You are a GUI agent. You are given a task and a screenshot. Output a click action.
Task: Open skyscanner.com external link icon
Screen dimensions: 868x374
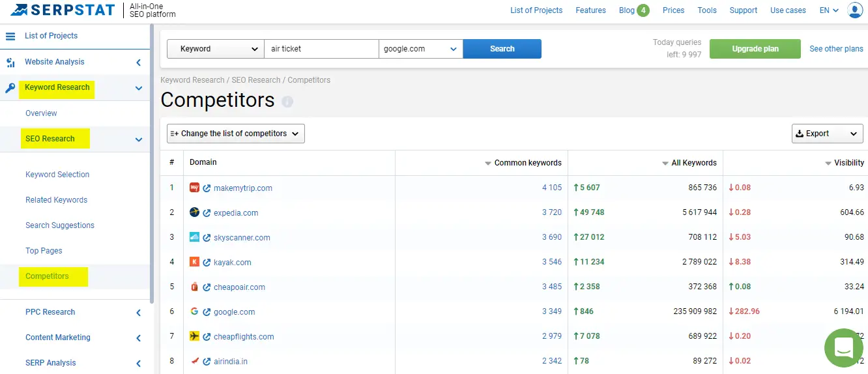click(207, 238)
